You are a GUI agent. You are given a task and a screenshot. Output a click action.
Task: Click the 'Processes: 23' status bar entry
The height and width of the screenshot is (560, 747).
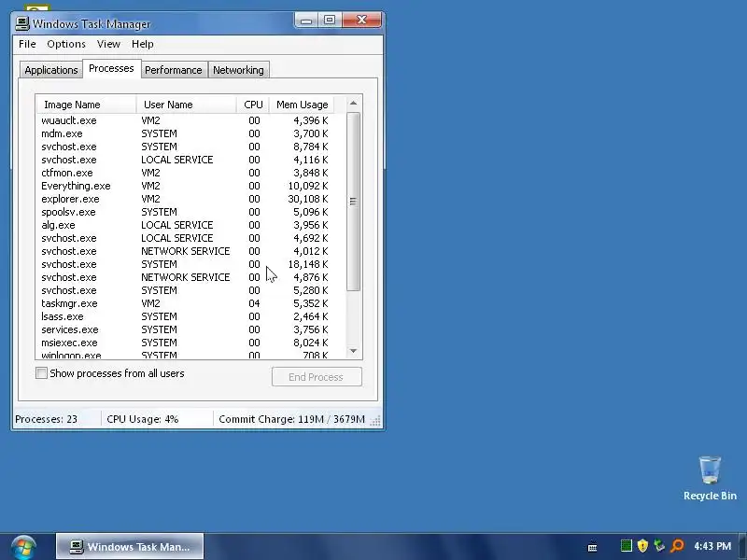point(46,419)
